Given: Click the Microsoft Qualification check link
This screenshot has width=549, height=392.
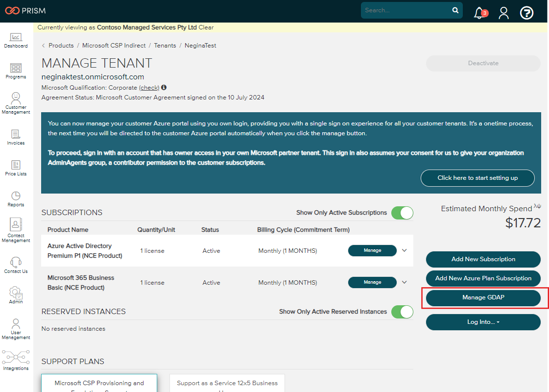Looking at the screenshot, I should (x=149, y=88).
